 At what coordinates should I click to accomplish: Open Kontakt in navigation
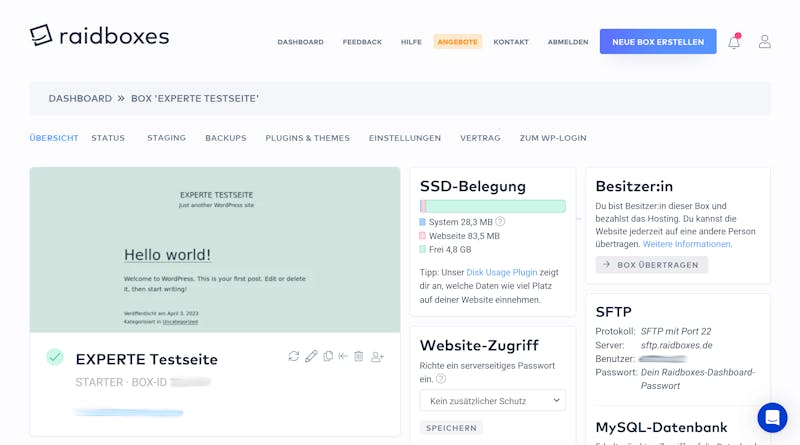click(511, 42)
